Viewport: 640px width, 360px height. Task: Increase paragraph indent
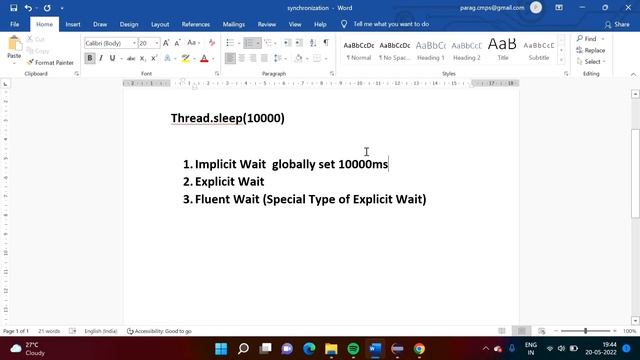point(299,42)
